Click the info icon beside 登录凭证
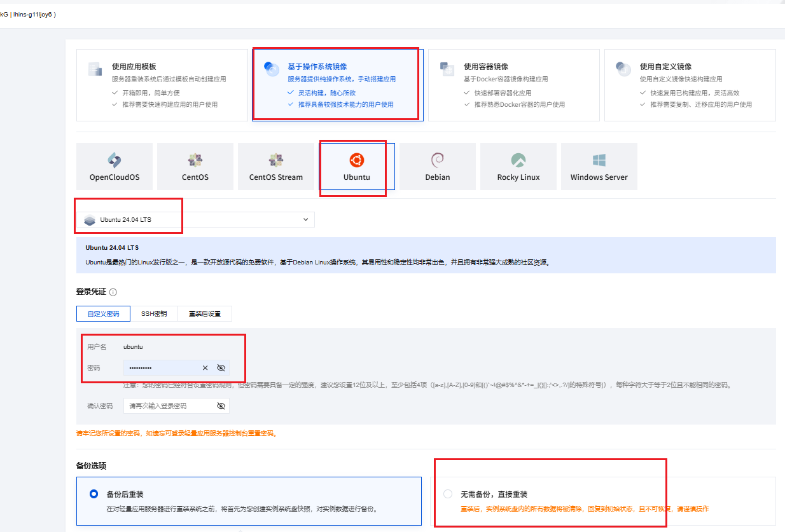 tap(113, 292)
